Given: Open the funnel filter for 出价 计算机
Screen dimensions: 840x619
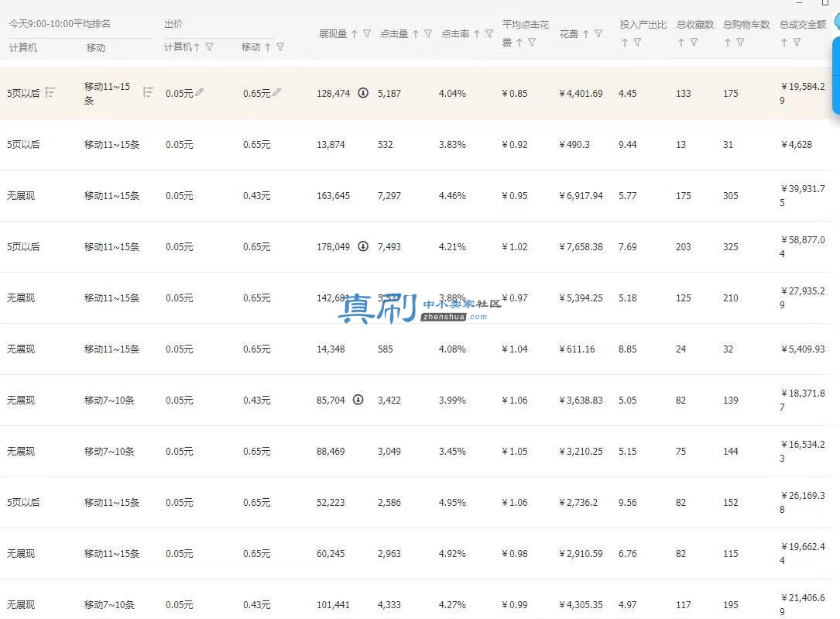Looking at the screenshot, I should click(210, 47).
